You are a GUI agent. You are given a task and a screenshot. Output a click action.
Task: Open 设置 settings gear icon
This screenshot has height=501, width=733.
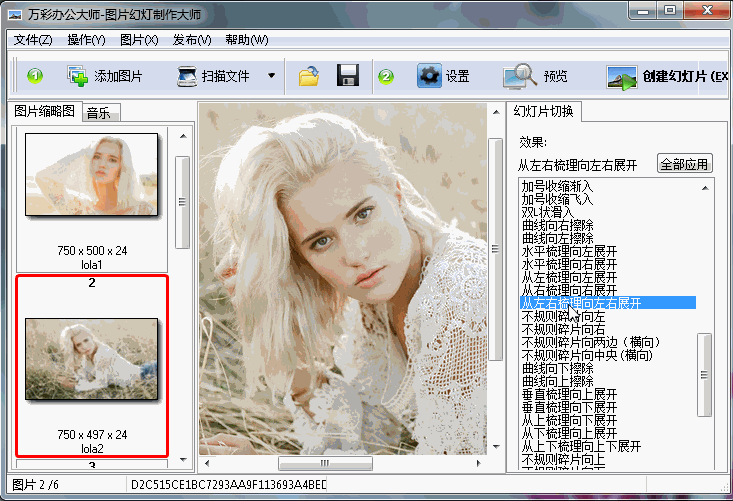click(429, 76)
